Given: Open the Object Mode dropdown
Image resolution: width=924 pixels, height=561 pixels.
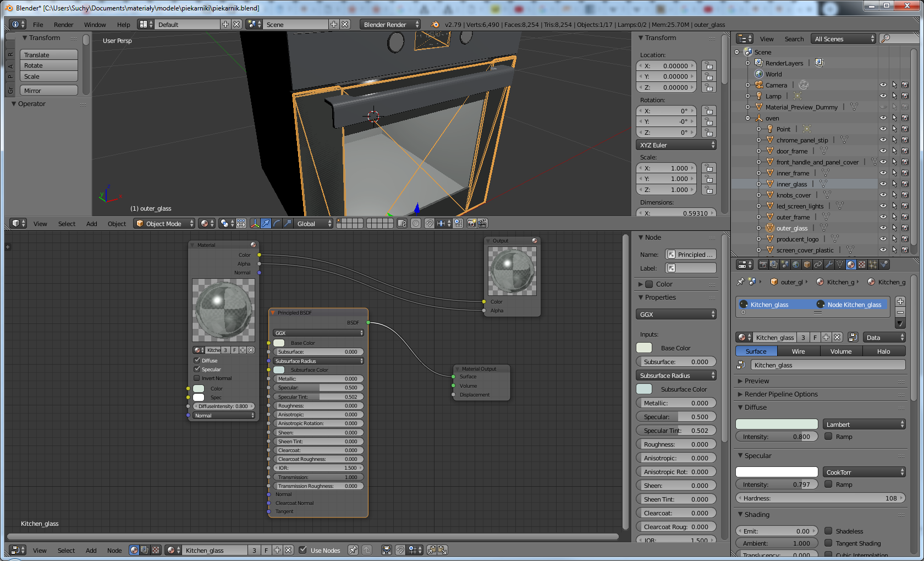Looking at the screenshot, I should pos(164,223).
